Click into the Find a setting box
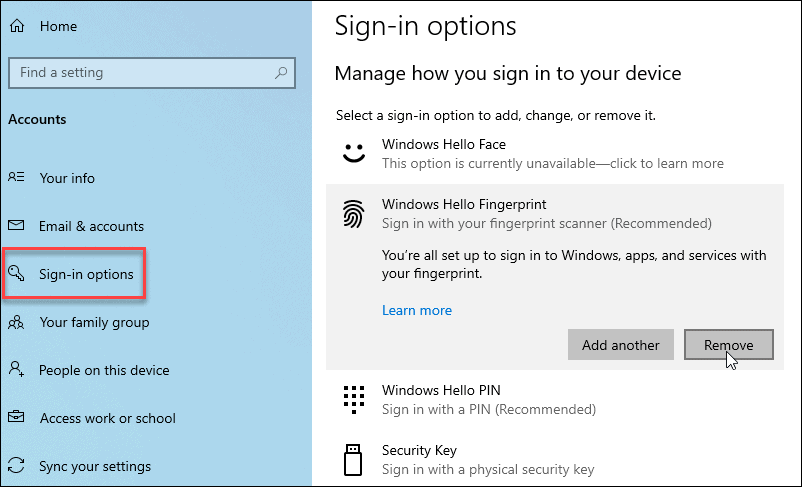The width and height of the screenshot is (802, 487). point(140,72)
